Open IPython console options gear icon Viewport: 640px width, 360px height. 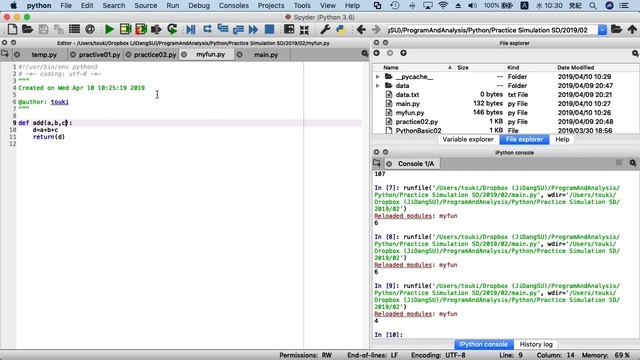pyautogui.click(x=633, y=163)
